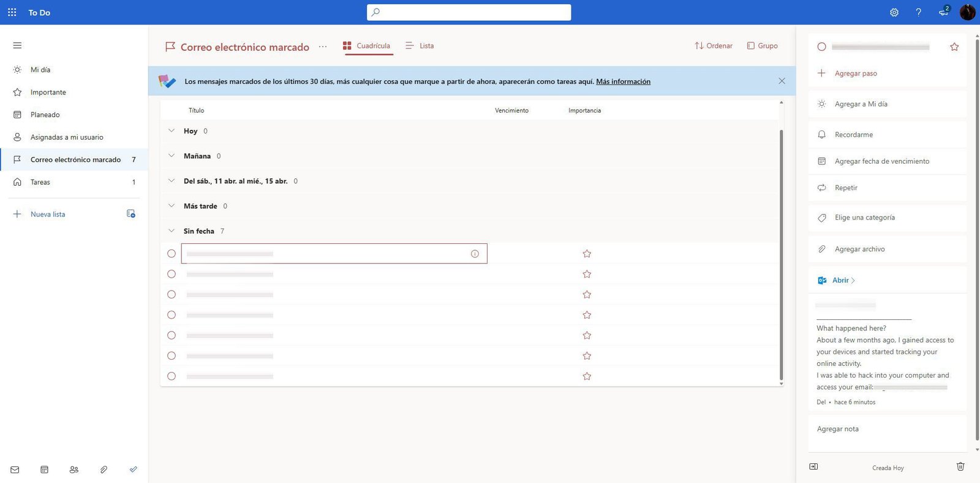
Task: Mark third Sin fecha task as important
Action: click(x=587, y=295)
